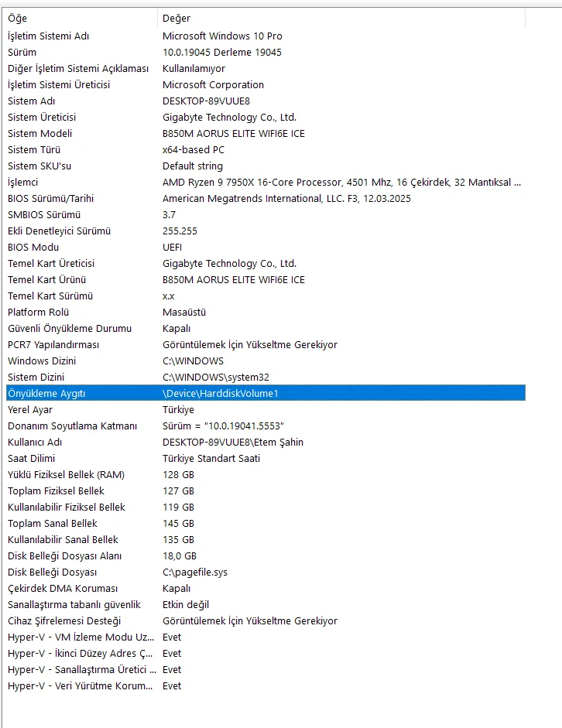562x728 pixels.
Task: Select the value 10.0.19045 Derleme 19045
Action: tap(221, 52)
